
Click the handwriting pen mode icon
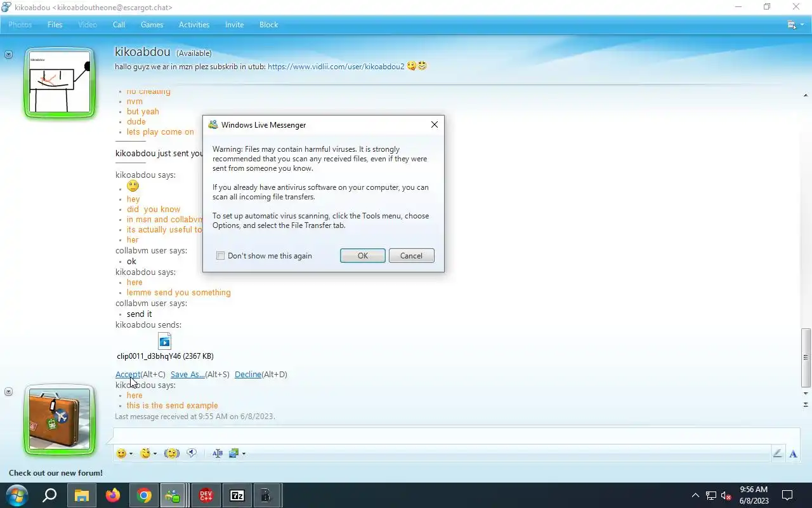click(777, 453)
